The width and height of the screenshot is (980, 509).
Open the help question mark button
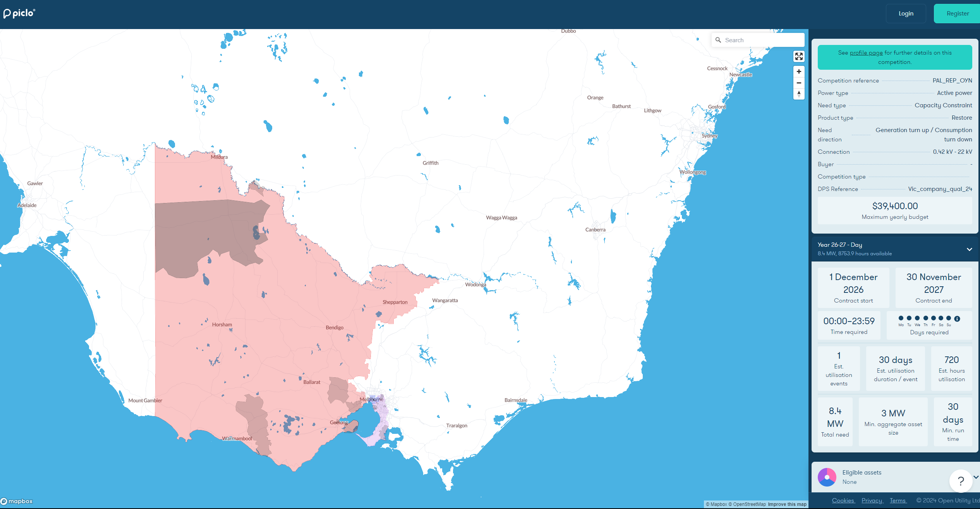[961, 481]
